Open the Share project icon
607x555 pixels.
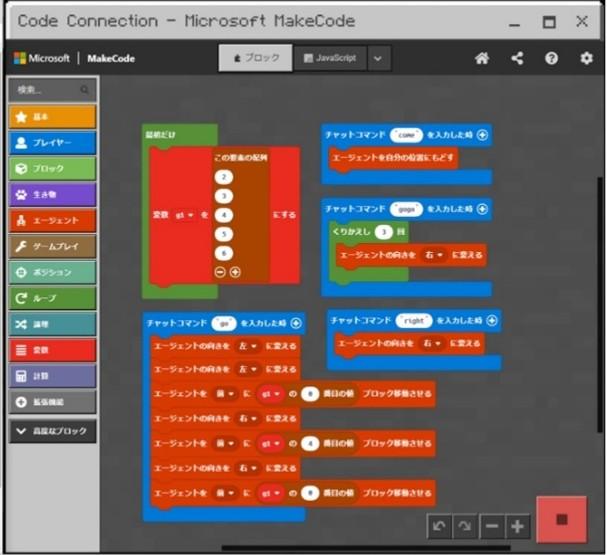pos(517,59)
